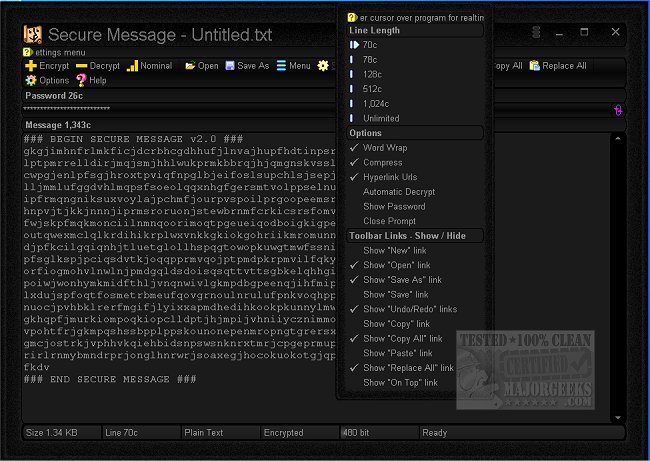Click the Encrypt plus icon
The image size is (650, 461).
(31, 66)
